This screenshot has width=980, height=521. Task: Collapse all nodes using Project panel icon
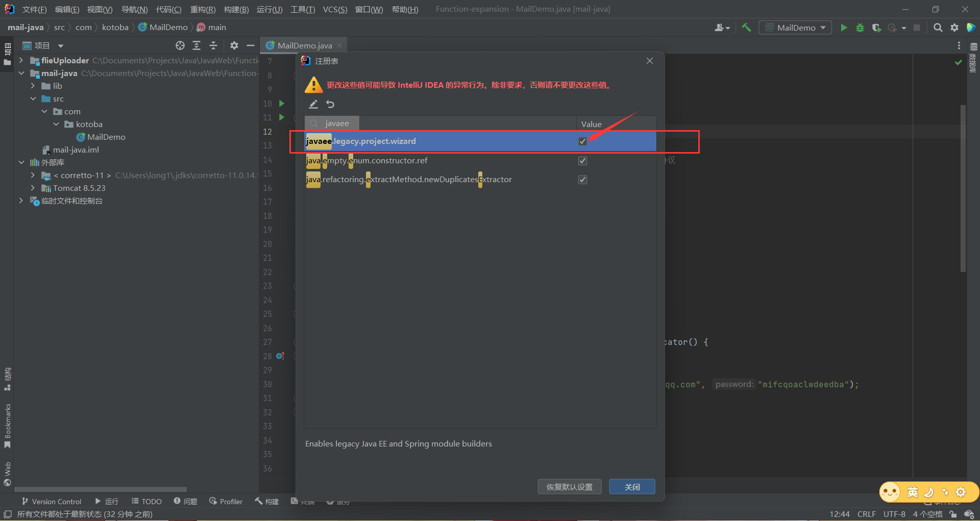[213, 45]
